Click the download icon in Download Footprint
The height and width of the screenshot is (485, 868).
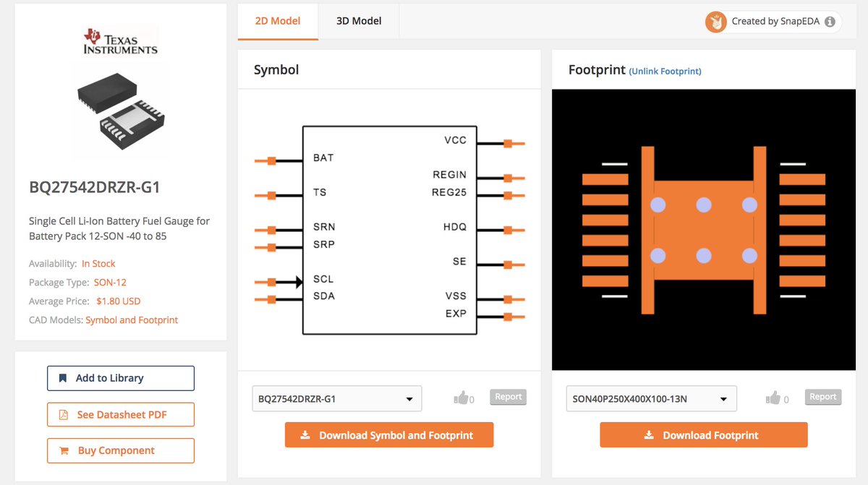pyautogui.click(x=649, y=435)
